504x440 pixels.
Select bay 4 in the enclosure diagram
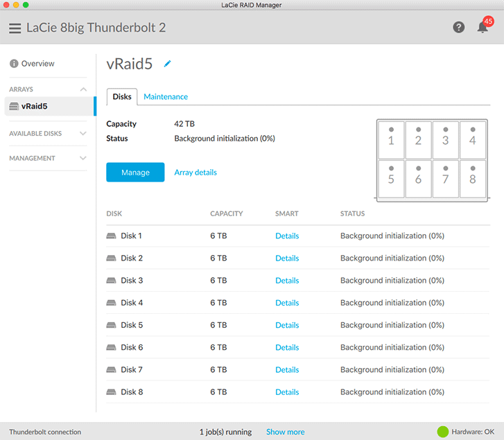coord(473,140)
